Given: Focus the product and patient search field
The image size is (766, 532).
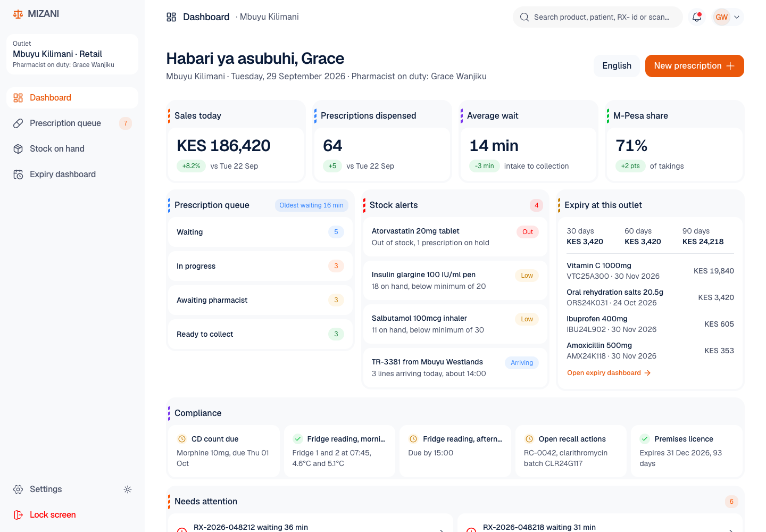Looking at the screenshot, I should point(598,17).
